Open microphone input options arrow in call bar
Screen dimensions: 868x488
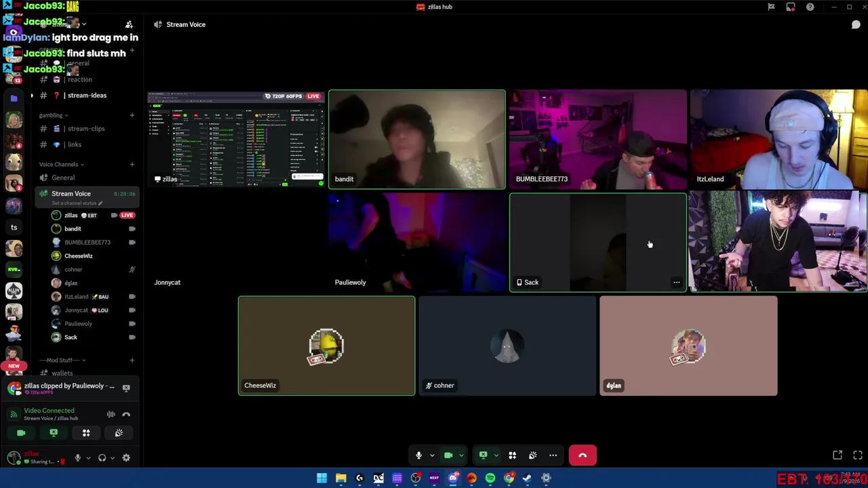[432, 455]
